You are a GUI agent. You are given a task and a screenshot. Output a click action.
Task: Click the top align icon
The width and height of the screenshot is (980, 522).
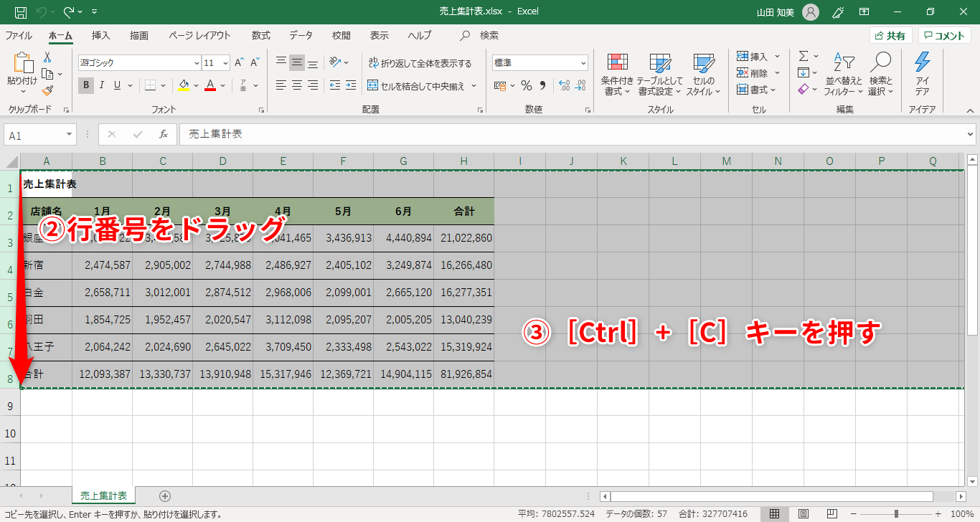[x=281, y=62]
